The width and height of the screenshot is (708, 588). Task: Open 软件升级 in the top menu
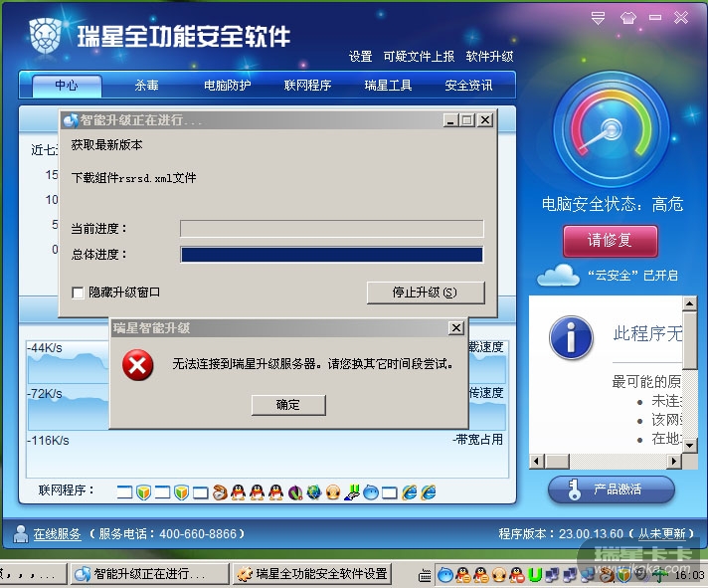coord(489,57)
